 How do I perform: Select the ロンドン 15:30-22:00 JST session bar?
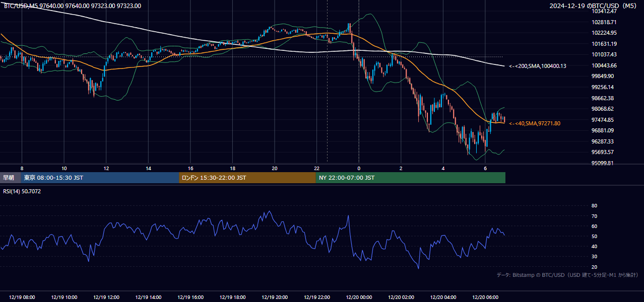pos(247,178)
